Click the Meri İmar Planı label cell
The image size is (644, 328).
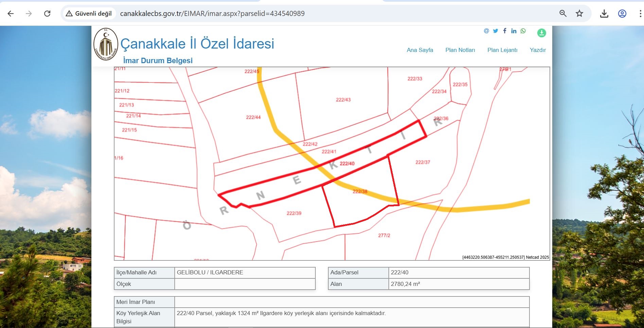pyautogui.click(x=144, y=302)
